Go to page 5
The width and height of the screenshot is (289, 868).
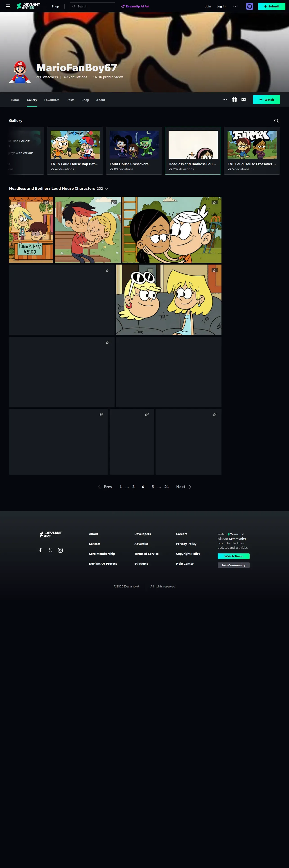click(153, 487)
